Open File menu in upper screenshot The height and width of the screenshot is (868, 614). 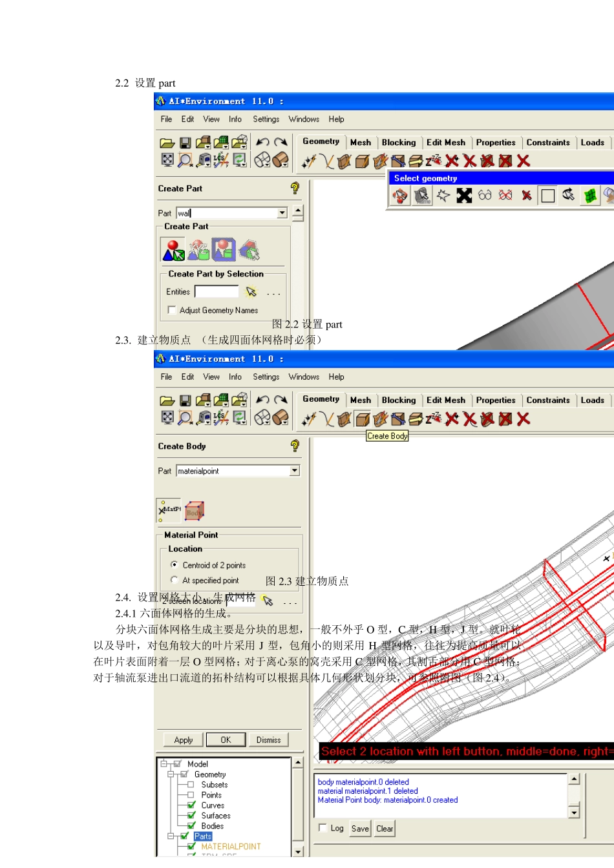[x=166, y=119]
